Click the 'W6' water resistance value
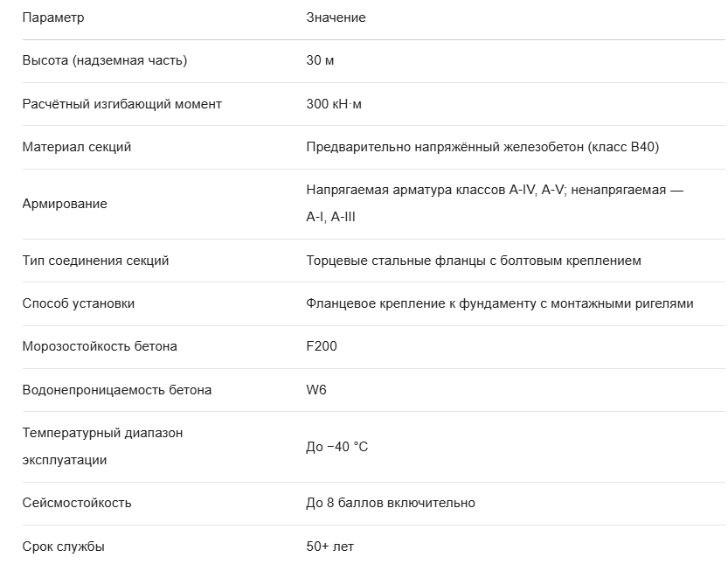This screenshot has height=571, width=728. point(316,390)
